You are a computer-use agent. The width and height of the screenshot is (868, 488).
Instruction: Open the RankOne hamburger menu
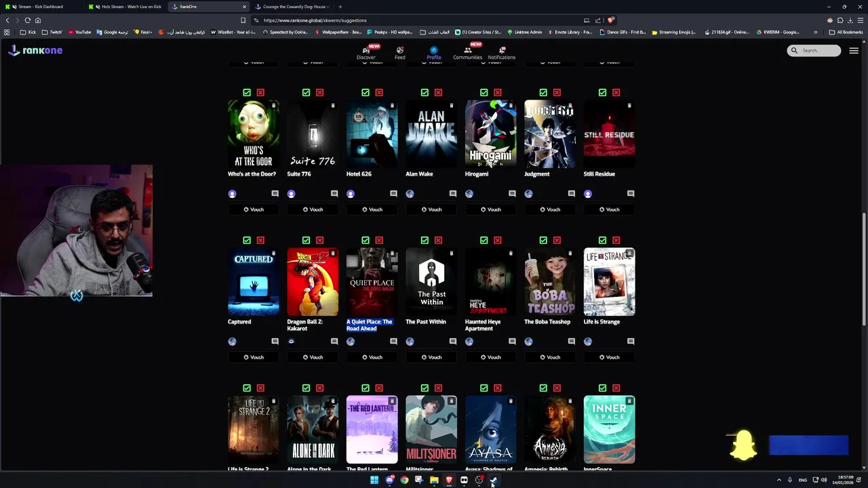tap(854, 50)
